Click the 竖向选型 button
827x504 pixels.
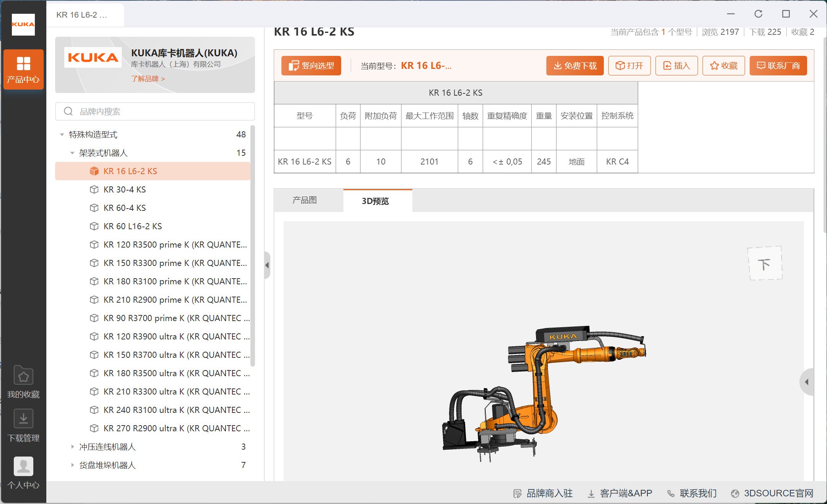pos(311,66)
